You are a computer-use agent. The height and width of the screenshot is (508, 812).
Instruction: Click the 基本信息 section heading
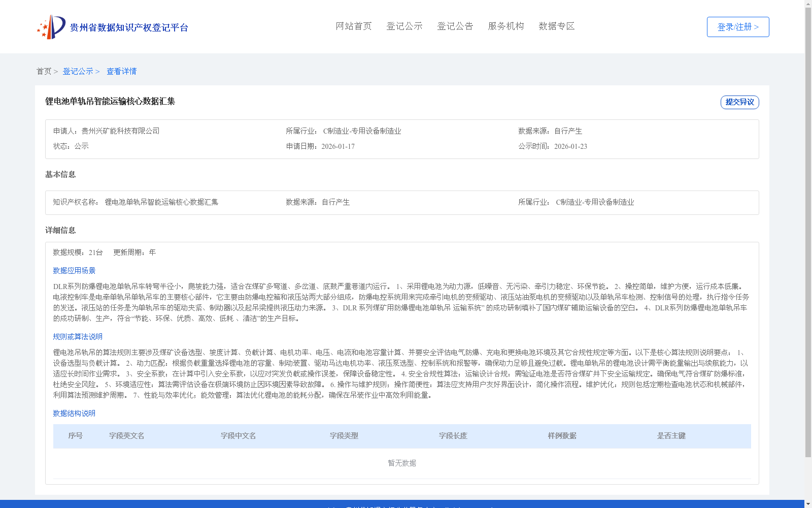[x=60, y=174]
